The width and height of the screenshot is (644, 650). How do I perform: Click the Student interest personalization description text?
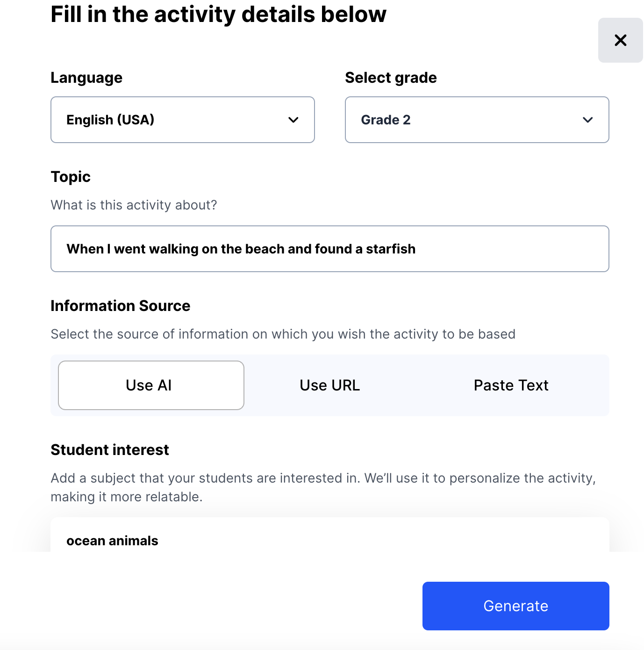pos(322,487)
